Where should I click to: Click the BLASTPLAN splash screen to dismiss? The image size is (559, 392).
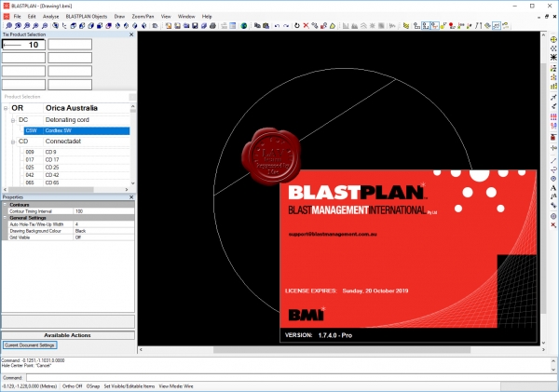pos(408,256)
